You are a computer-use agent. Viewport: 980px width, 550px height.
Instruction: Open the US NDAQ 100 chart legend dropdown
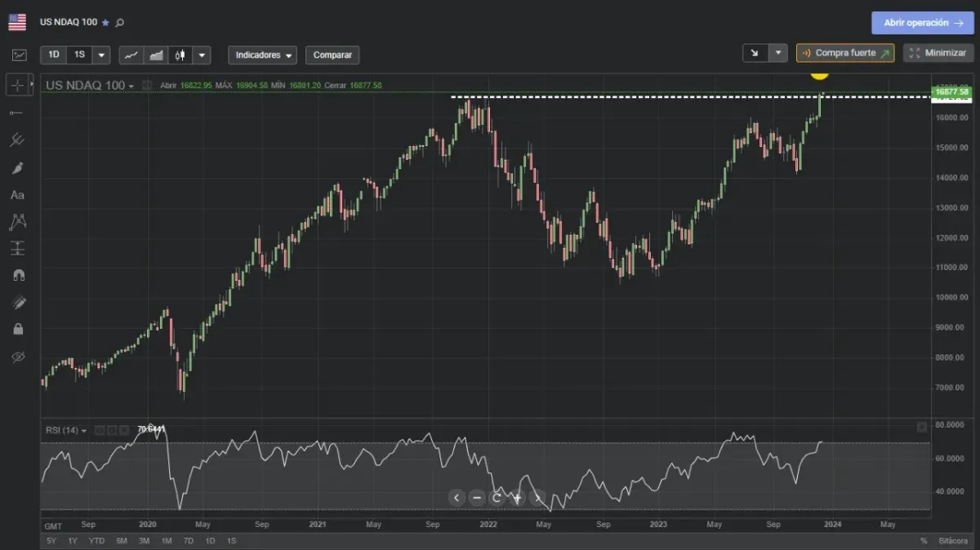90,85
